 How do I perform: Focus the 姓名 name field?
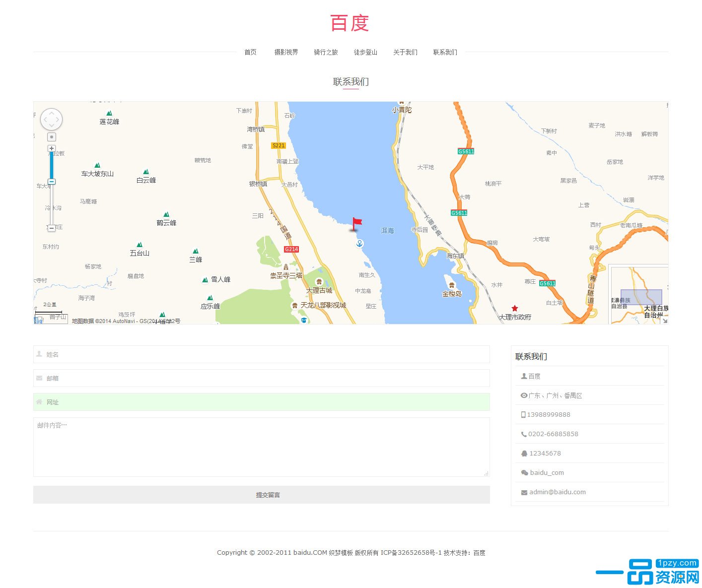pos(262,354)
